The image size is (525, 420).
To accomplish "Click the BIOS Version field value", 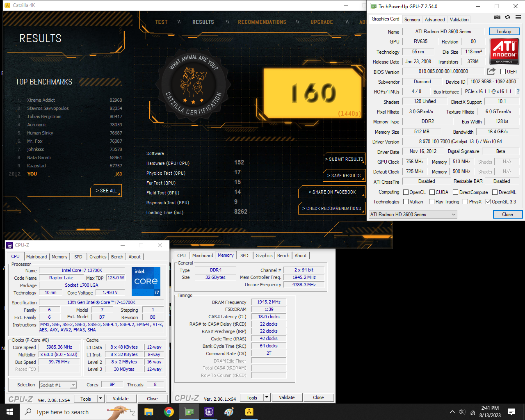I will [x=443, y=71].
